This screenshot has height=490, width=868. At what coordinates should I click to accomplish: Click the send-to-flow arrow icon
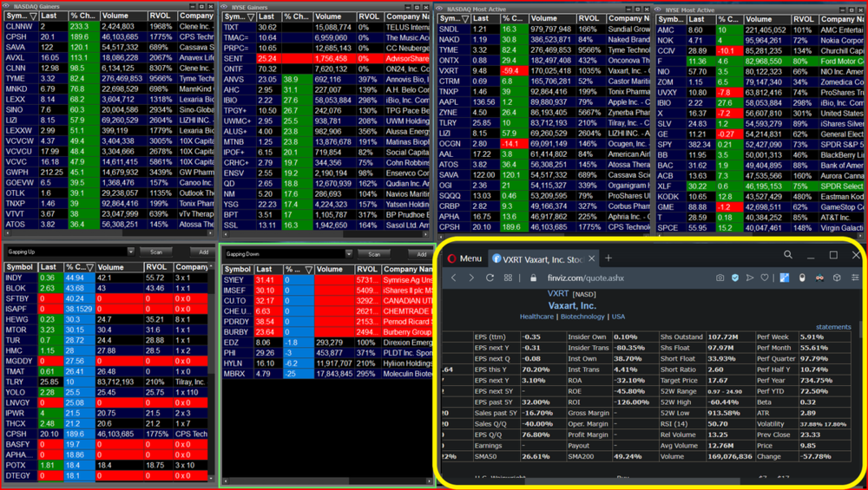point(750,278)
